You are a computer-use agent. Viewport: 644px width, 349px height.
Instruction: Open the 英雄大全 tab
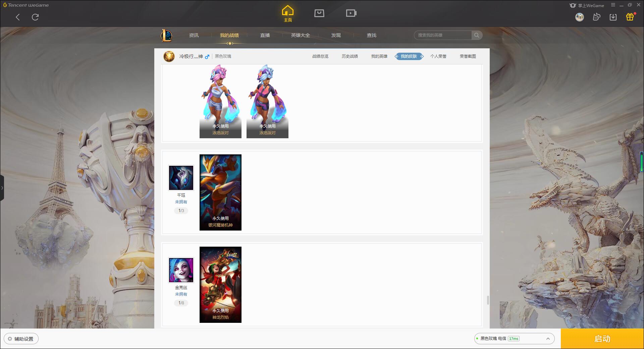[x=301, y=35]
